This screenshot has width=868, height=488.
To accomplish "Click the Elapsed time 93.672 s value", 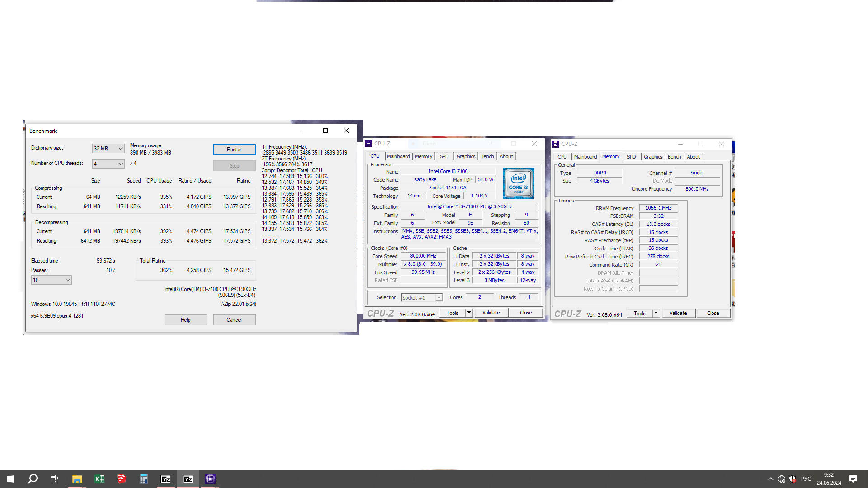I will point(106,261).
